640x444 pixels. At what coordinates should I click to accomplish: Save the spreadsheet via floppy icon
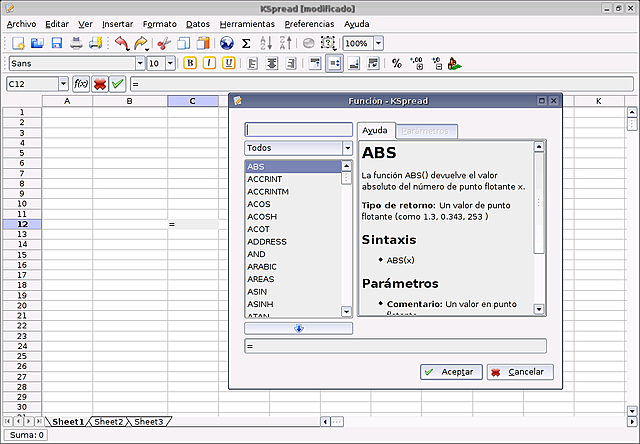pyautogui.click(x=56, y=43)
